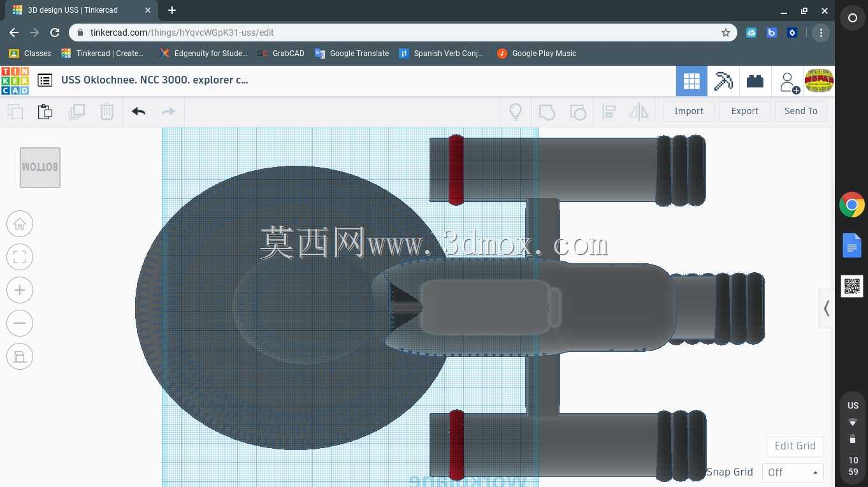
Task: Click the Paste clipboard icon
Action: tap(45, 112)
